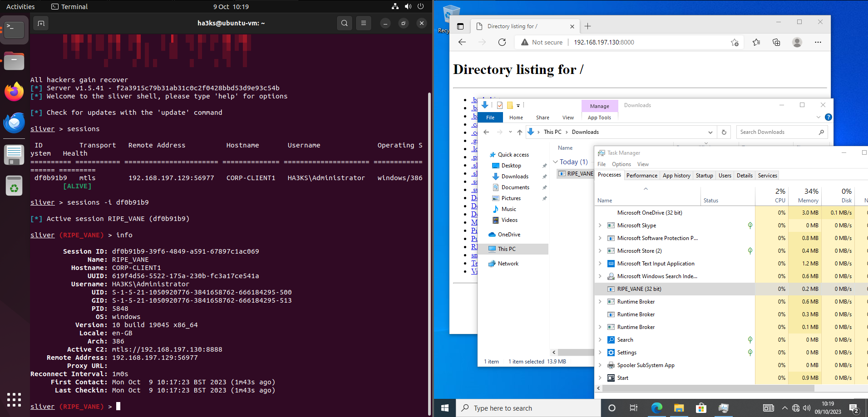Expand Settings process row
The width and height of the screenshot is (868, 417).
pyautogui.click(x=600, y=353)
